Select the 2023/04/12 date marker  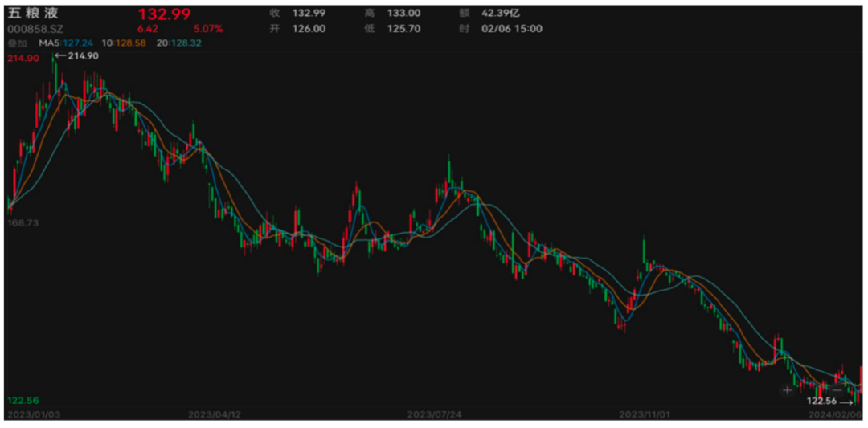pyautogui.click(x=214, y=414)
